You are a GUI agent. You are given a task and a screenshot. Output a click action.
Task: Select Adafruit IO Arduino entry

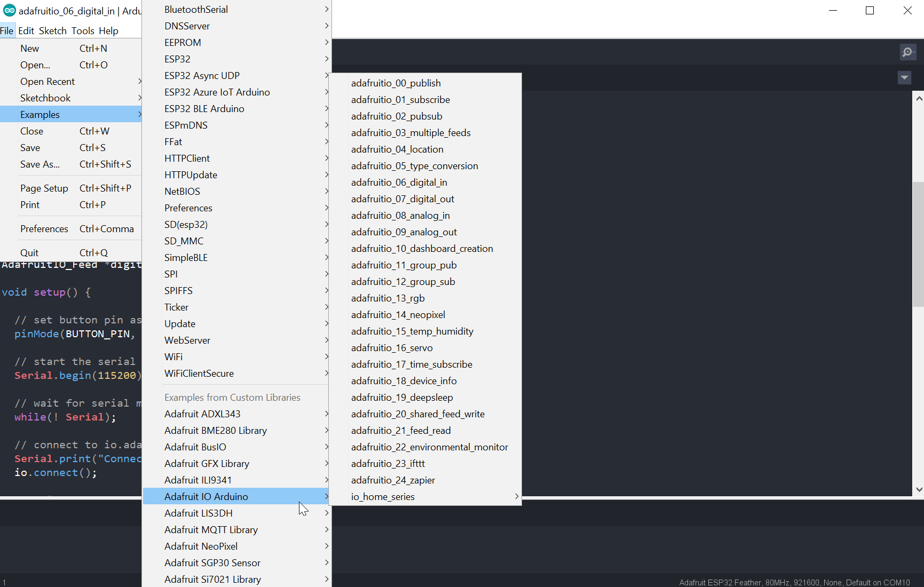click(x=237, y=497)
